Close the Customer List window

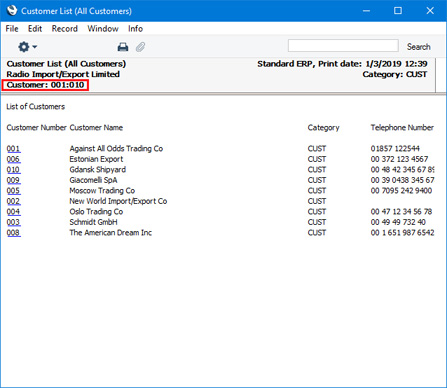[x=430, y=11]
